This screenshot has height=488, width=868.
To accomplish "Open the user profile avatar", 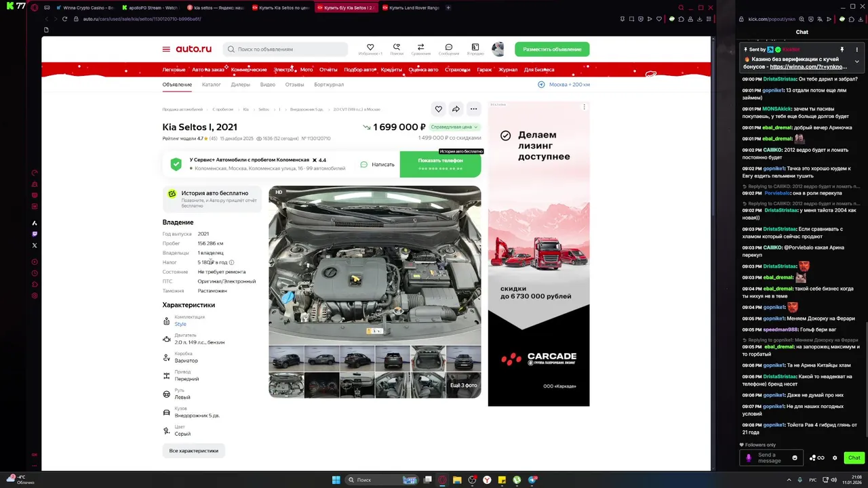I will tap(498, 49).
